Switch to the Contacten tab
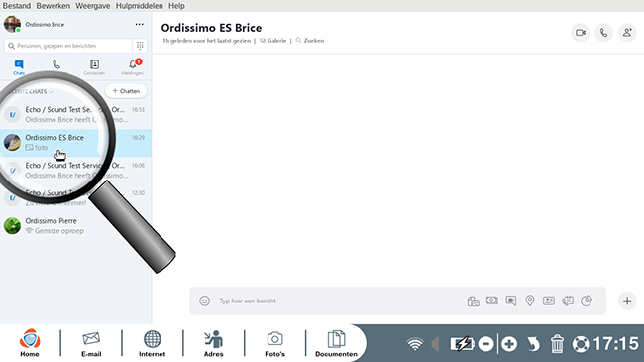Image resolution: width=644 pixels, height=362 pixels. [94, 67]
